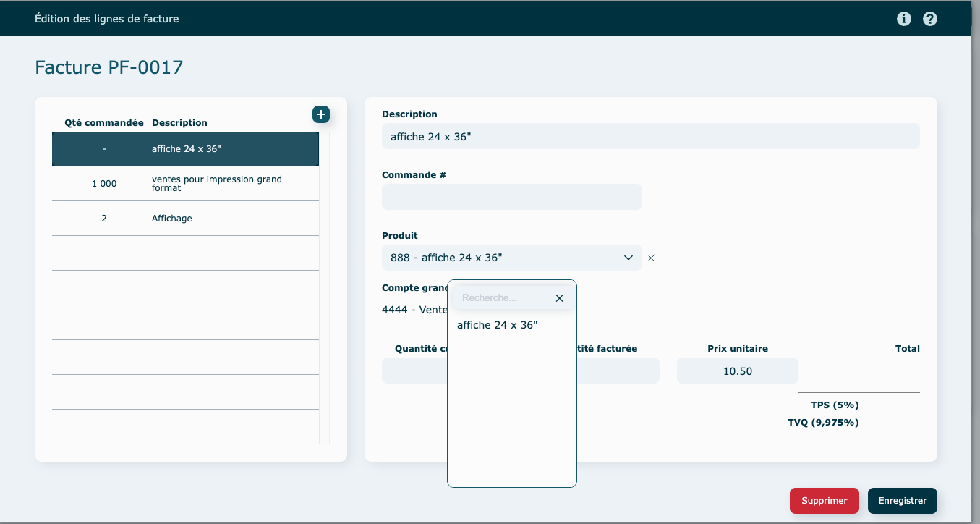Expand the Produit dropdown chevron
The image size is (980, 524).
628,258
